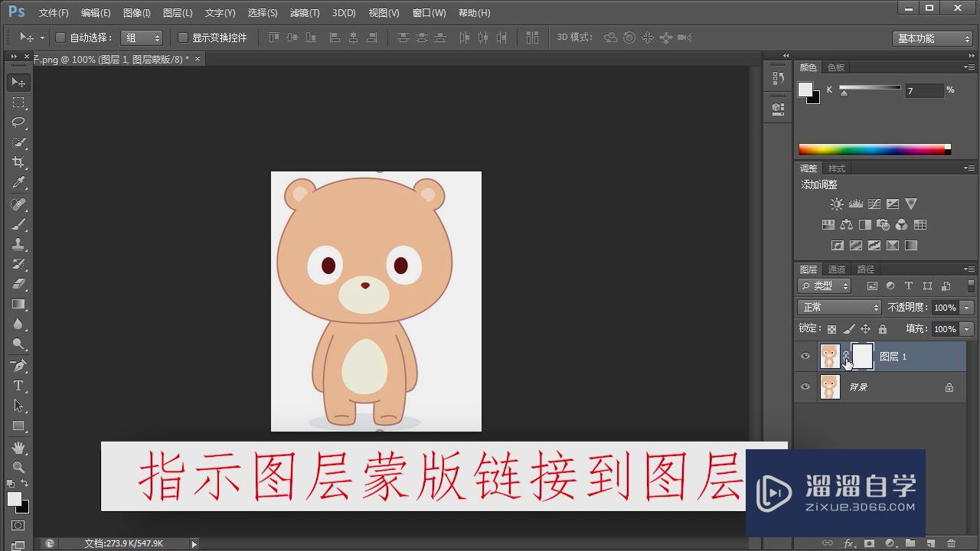Select the Rectangular Marquee tool

pos(18,103)
